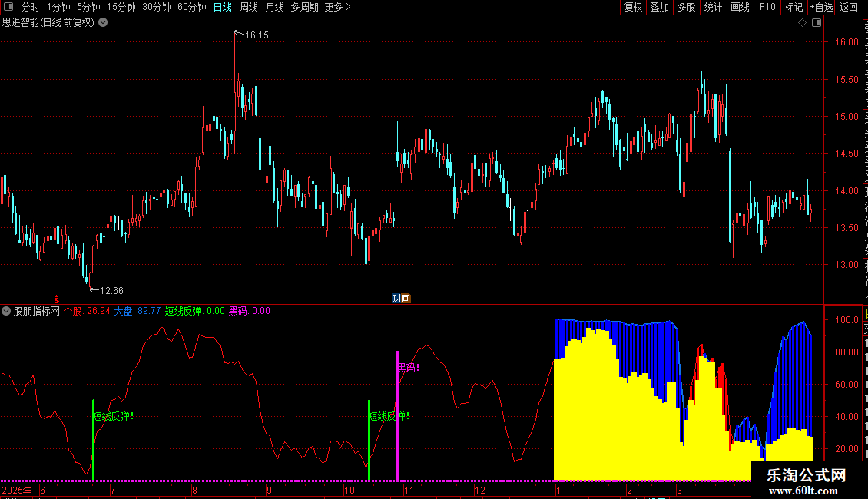Click the 16.15 high price label
Image resolution: width=868 pixels, height=499 pixels.
point(257,35)
